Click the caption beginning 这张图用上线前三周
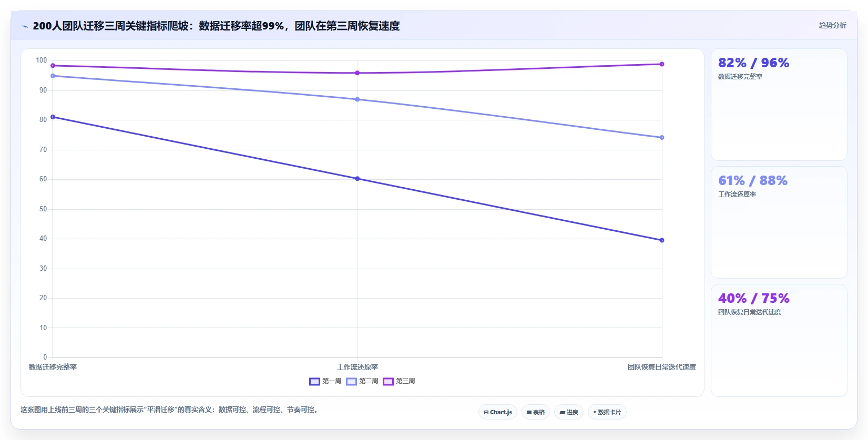868x440 pixels. 170,410
